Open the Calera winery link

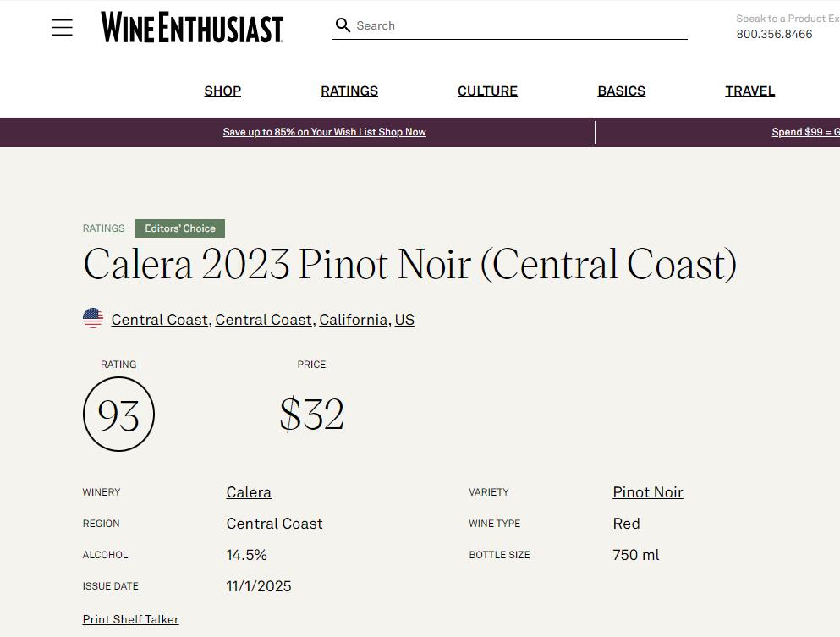[249, 492]
